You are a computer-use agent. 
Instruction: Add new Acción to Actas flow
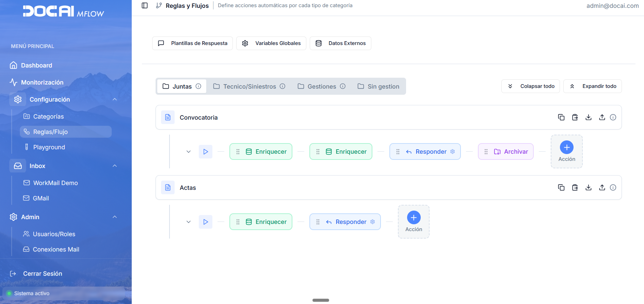point(414,218)
